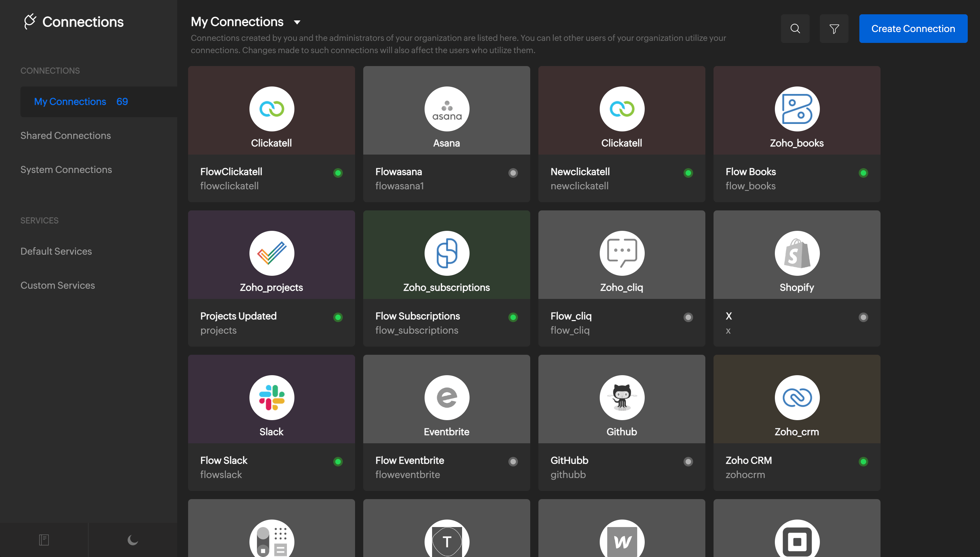This screenshot has height=557, width=980.
Task: Click the dotted grid logo in bottom row
Action: coord(272,538)
